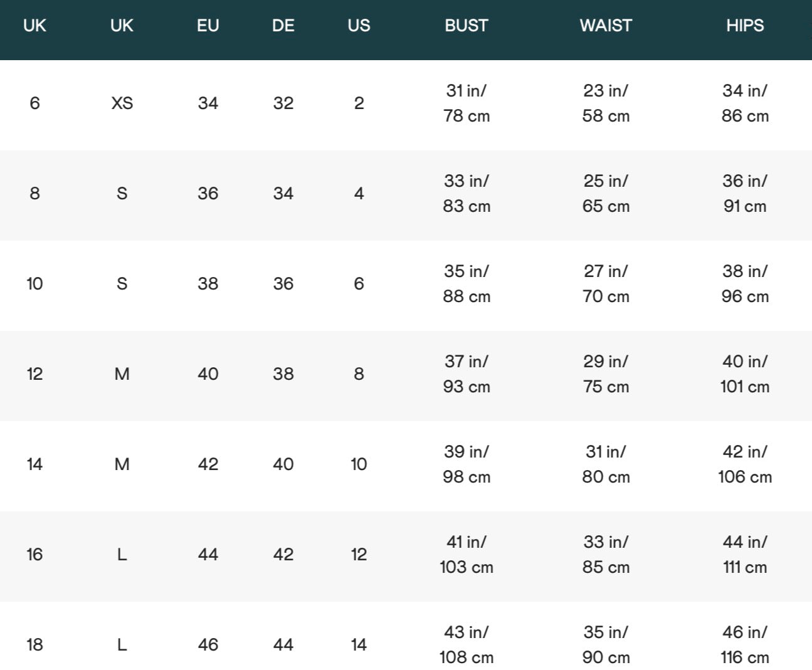Click UK size 12 cell
The width and height of the screenshot is (812, 670).
pos(34,374)
